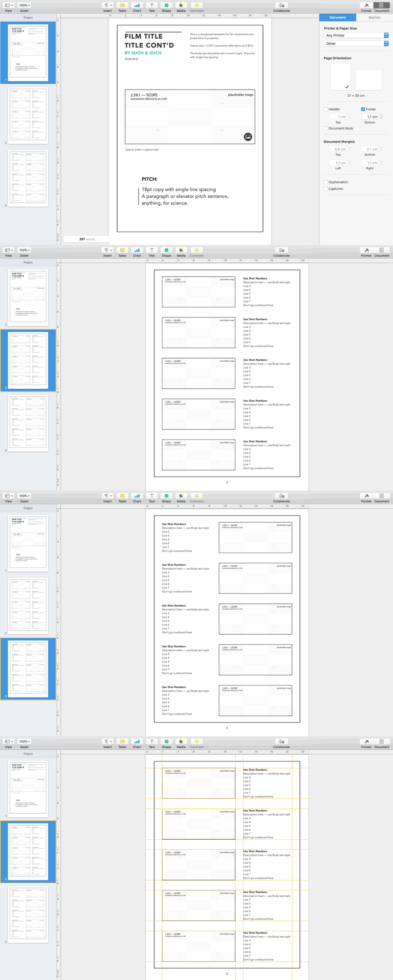Screen dimensions: 393x980
Task: Expand the paper size dropdown showing Other
Action: pyautogui.click(x=356, y=43)
